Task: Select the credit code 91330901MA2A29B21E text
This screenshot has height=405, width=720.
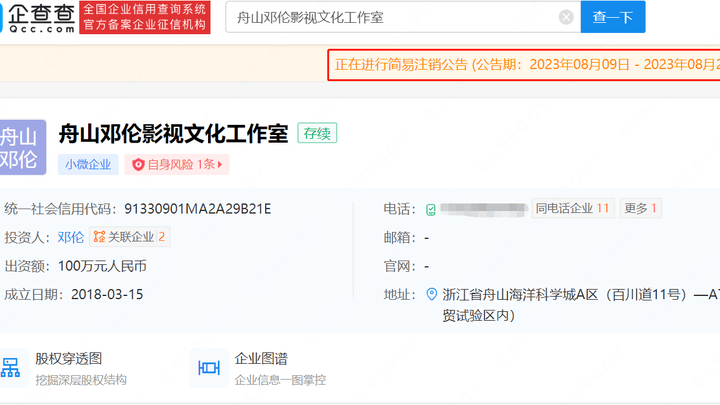Action: 197,209
